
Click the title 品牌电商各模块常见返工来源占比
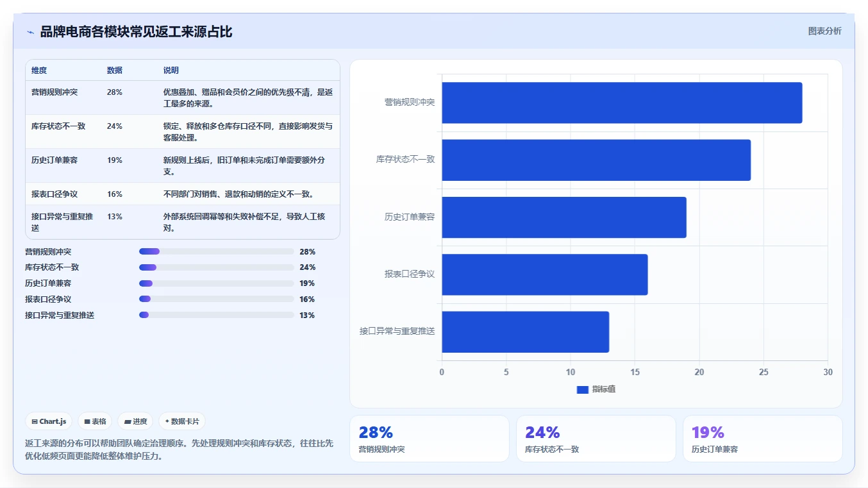click(x=136, y=32)
